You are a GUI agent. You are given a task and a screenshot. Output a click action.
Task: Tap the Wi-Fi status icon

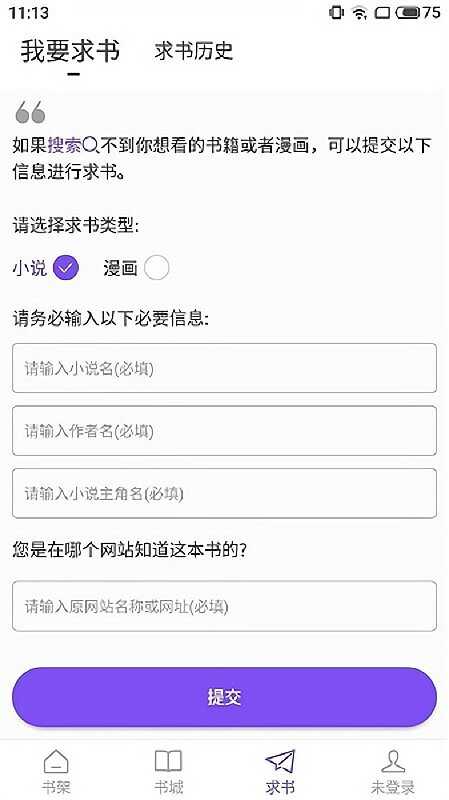(x=360, y=13)
